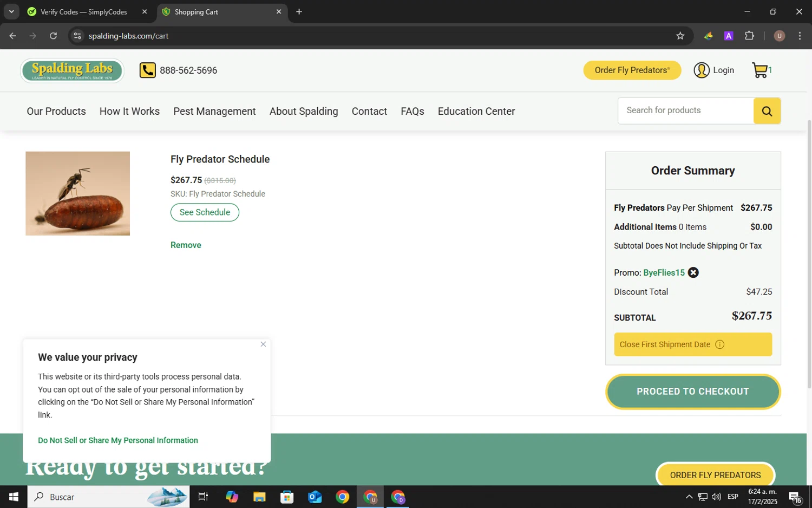
Task: Click the phone icon beside 888-562-5696
Action: pyautogui.click(x=147, y=70)
